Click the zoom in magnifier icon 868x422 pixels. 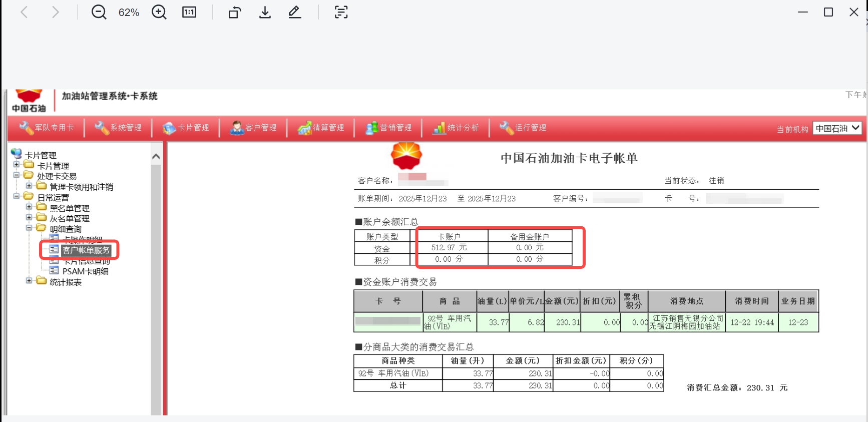coord(159,12)
